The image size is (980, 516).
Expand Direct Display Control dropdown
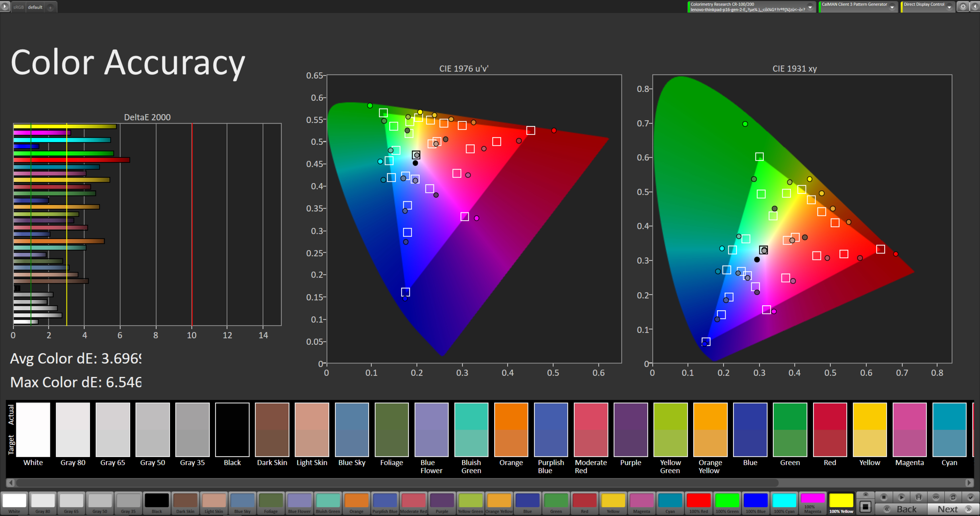950,7
